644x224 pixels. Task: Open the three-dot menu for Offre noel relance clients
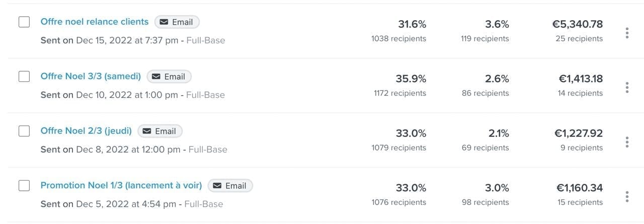click(627, 33)
